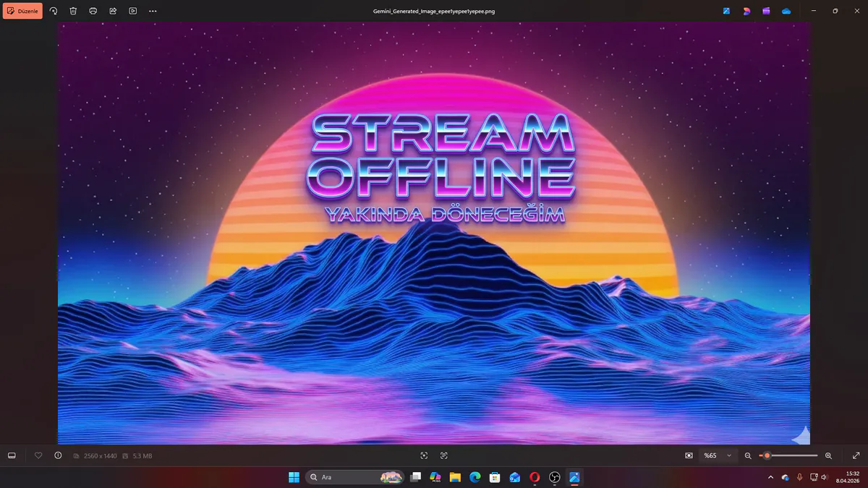Mark the photo as favorite with heart
The height and width of the screenshot is (488, 868).
pos(38,455)
